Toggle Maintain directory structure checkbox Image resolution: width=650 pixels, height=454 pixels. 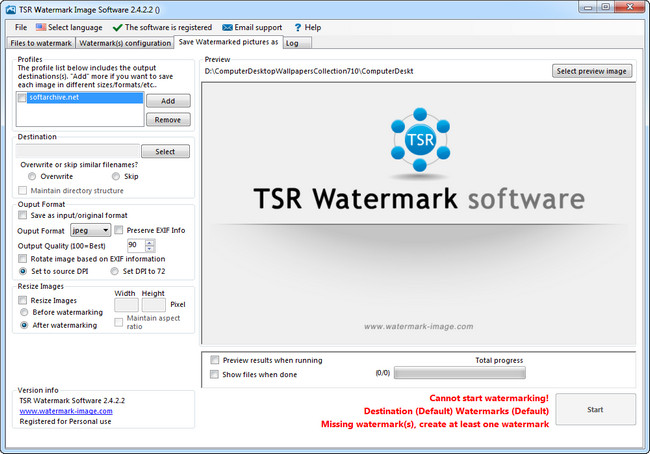click(x=22, y=191)
